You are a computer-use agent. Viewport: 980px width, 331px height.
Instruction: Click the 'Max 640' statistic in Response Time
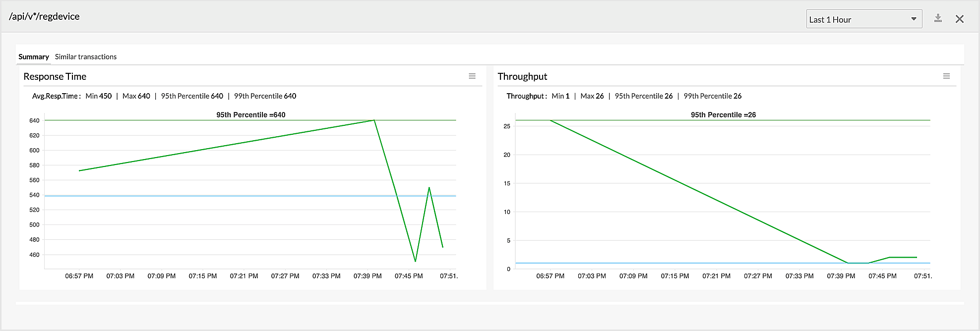tap(136, 96)
